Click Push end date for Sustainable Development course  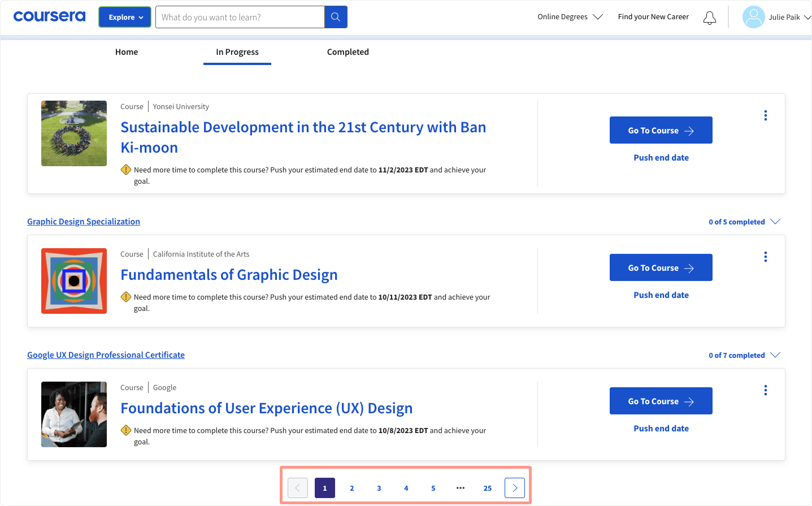(661, 158)
